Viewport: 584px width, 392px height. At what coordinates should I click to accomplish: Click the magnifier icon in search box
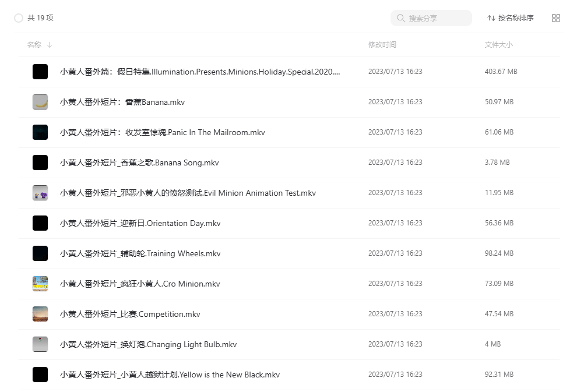400,18
